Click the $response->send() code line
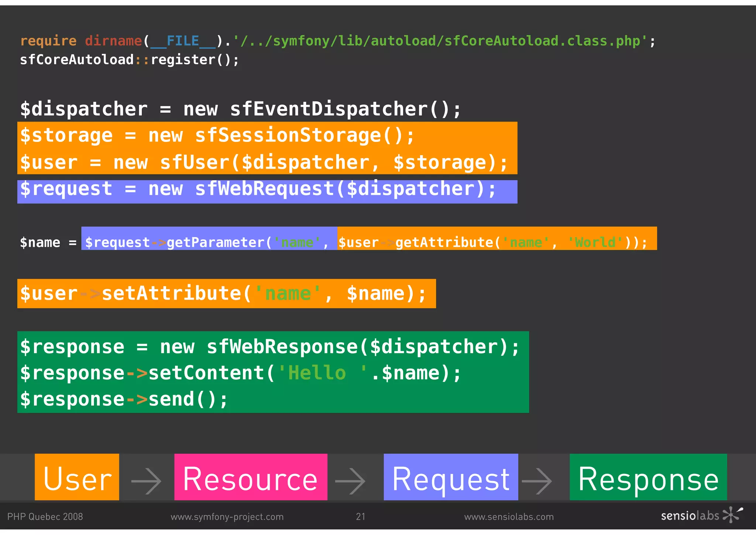Screen dimensions: 756x535 [124, 399]
